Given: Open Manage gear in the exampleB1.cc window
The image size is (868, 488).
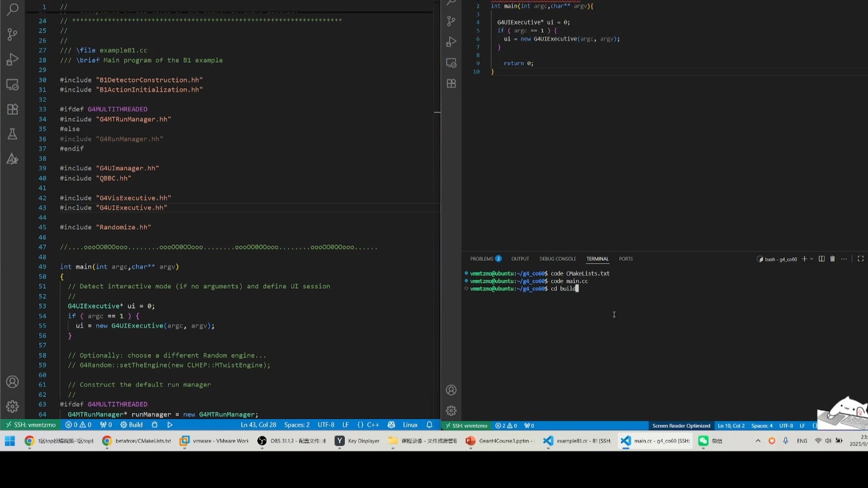Looking at the screenshot, I should (x=12, y=406).
